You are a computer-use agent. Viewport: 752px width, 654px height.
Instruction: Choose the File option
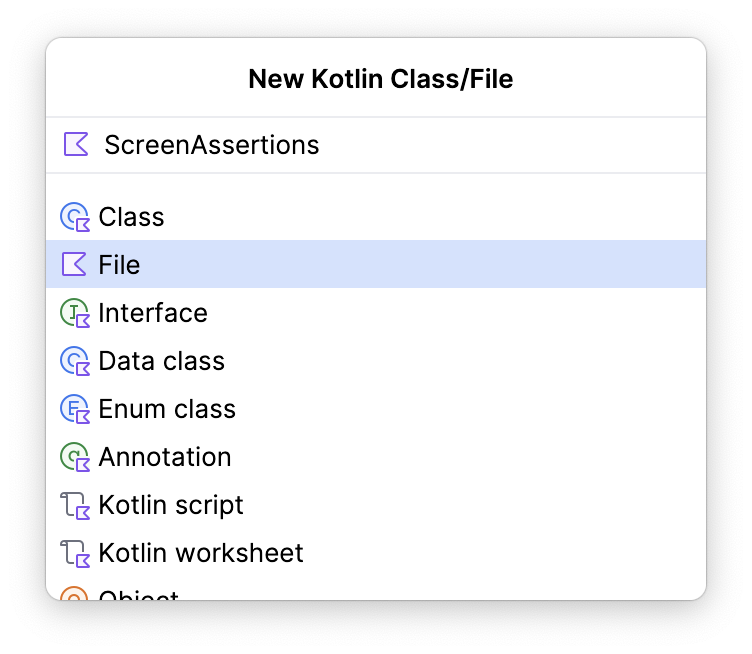point(119,265)
